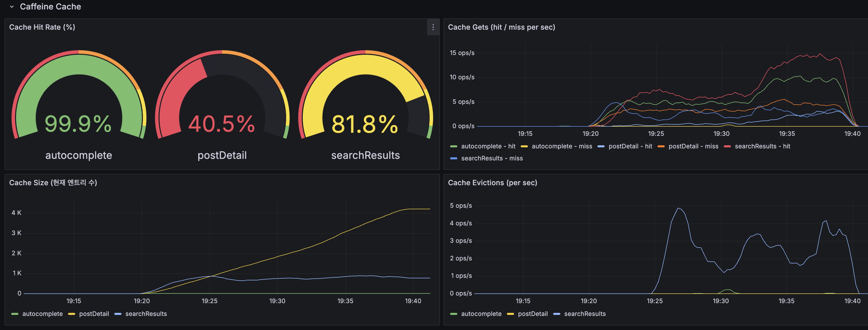
Task: Open the Cache Size panel title menu
Action: [53, 183]
